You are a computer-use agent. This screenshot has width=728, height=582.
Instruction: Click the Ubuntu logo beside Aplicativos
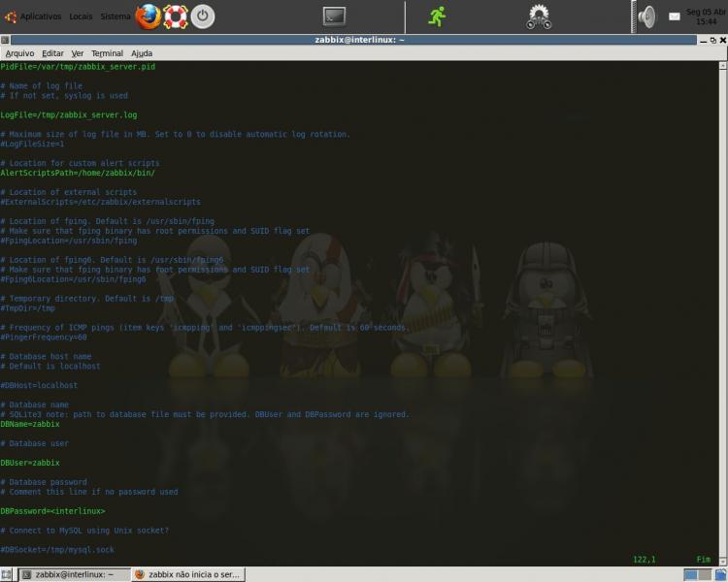[11, 16]
